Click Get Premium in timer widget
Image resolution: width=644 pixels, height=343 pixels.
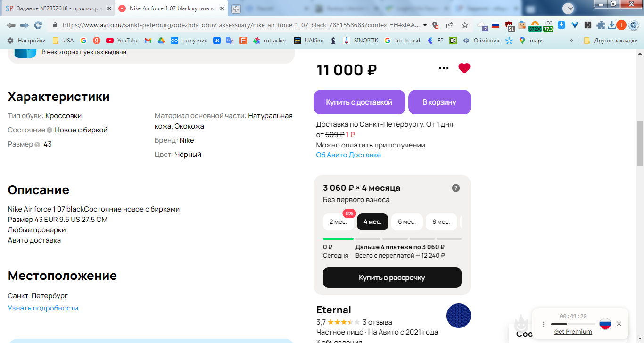573,332
